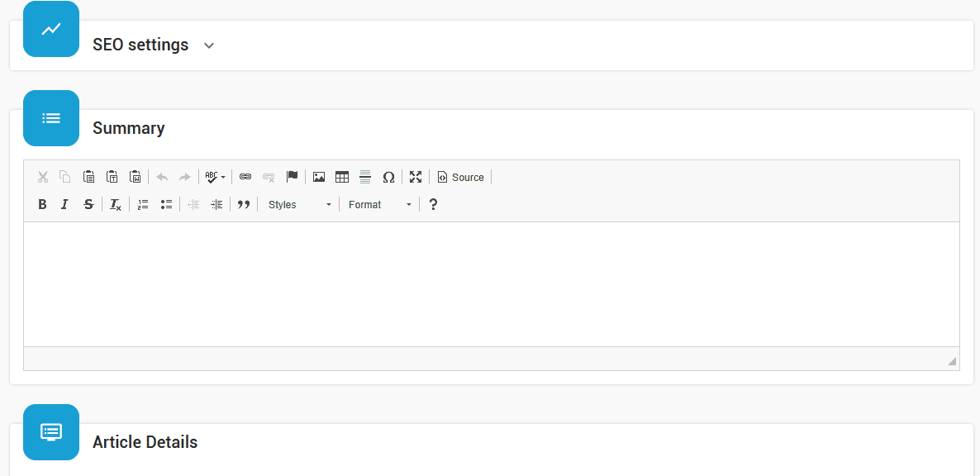980x476 pixels.
Task: Toggle italic formatting
Action: point(65,204)
